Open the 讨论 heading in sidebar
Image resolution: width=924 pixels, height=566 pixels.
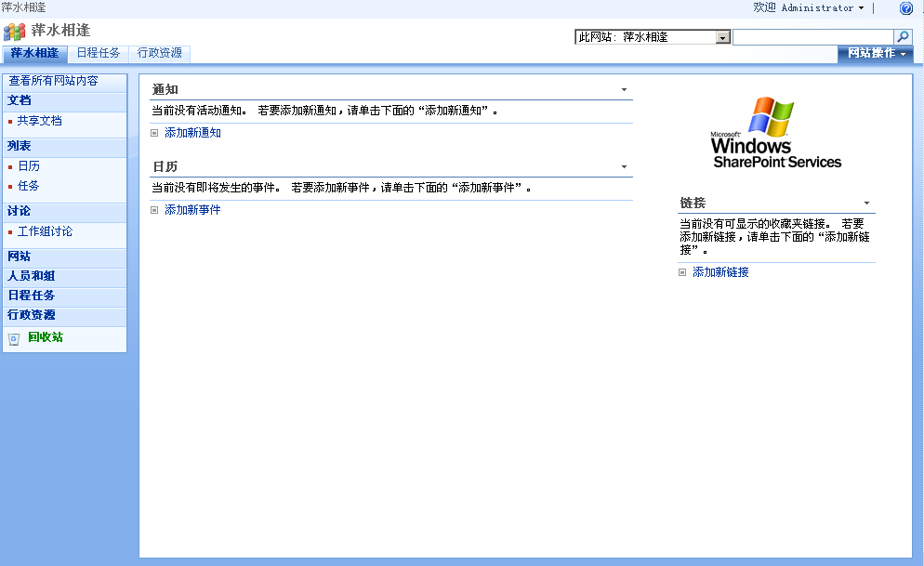pos(19,211)
